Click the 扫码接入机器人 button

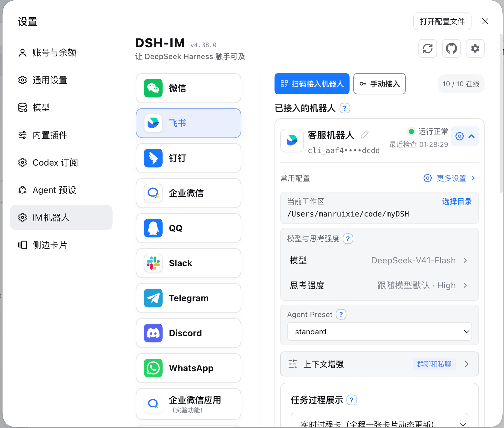point(312,84)
